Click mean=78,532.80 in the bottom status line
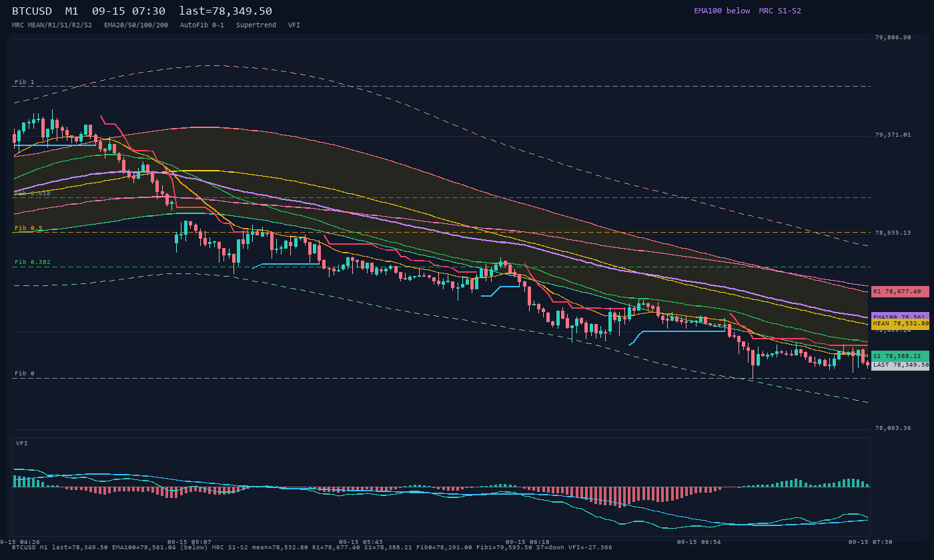The height and width of the screenshot is (560, 934). click(x=280, y=548)
